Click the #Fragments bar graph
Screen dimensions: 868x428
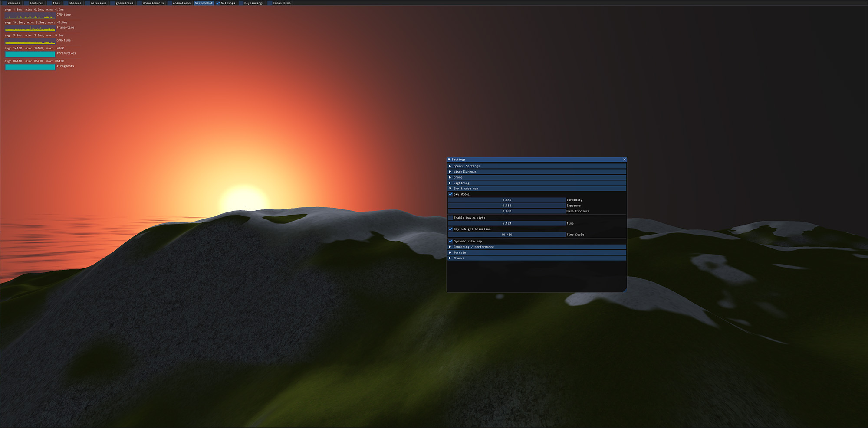click(x=30, y=67)
